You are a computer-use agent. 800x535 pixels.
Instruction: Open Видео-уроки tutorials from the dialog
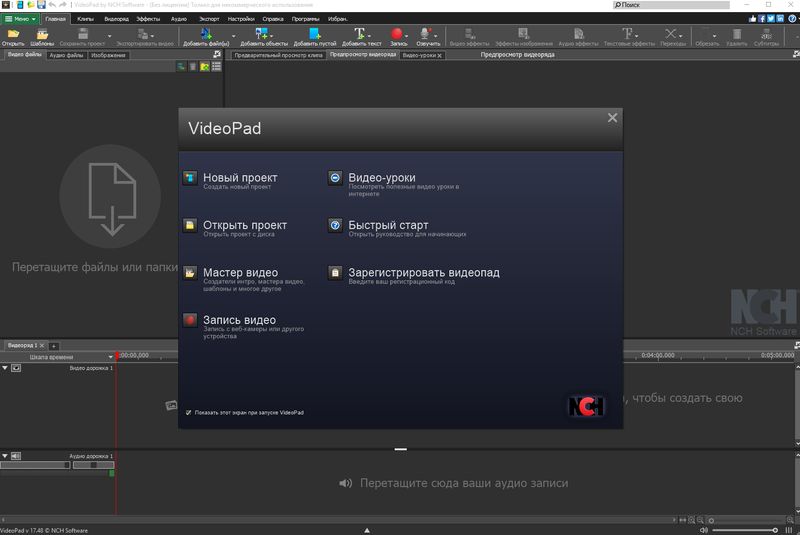[336, 178]
